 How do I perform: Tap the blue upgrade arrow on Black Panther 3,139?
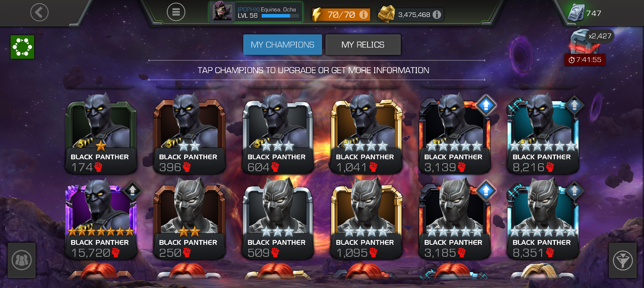coord(486,105)
